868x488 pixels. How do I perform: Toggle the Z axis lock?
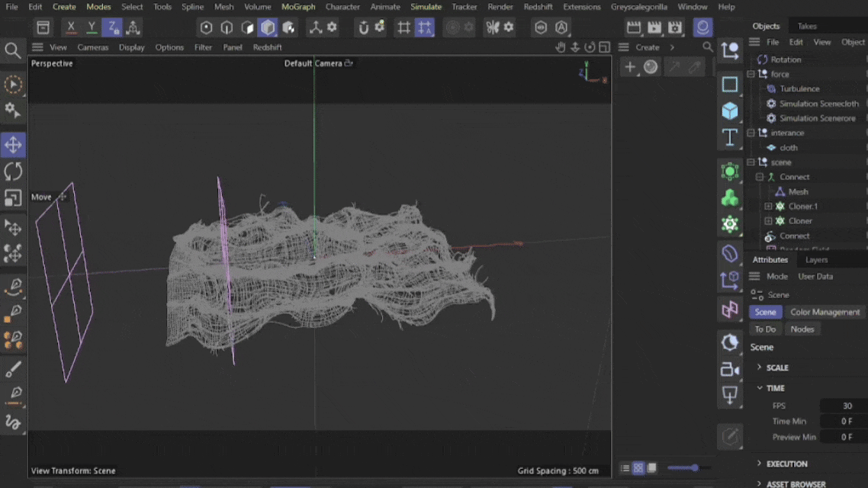click(x=112, y=27)
